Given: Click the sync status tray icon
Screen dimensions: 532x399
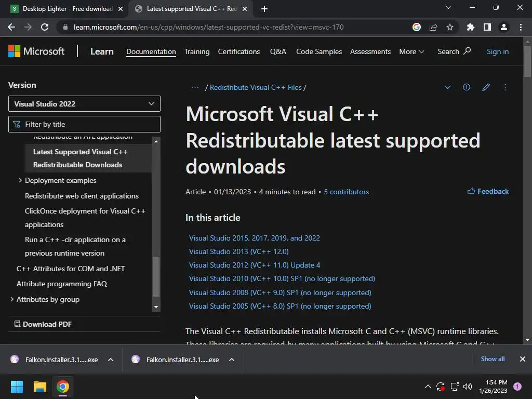Looking at the screenshot, I should [x=441, y=387].
